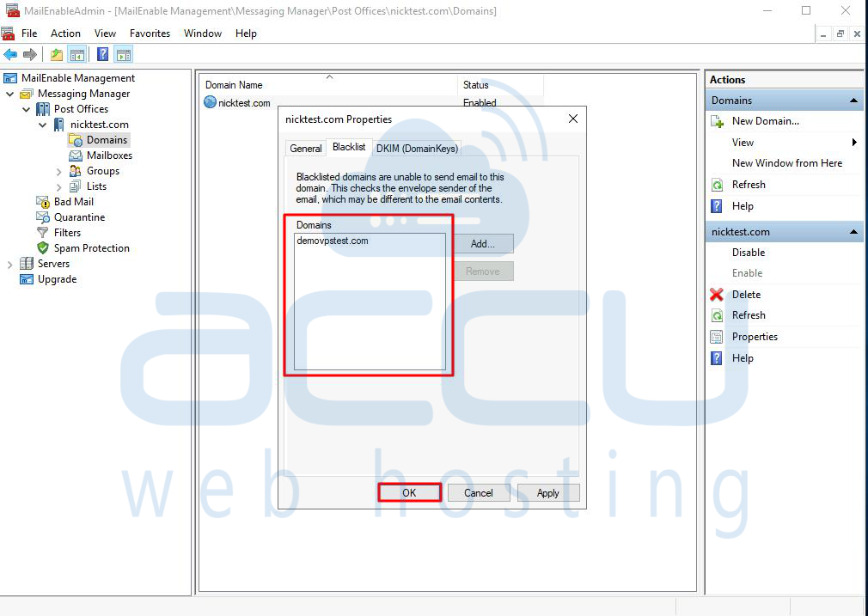The height and width of the screenshot is (616, 868).
Task: Select the MailEnable Management root node
Action: 78,78
